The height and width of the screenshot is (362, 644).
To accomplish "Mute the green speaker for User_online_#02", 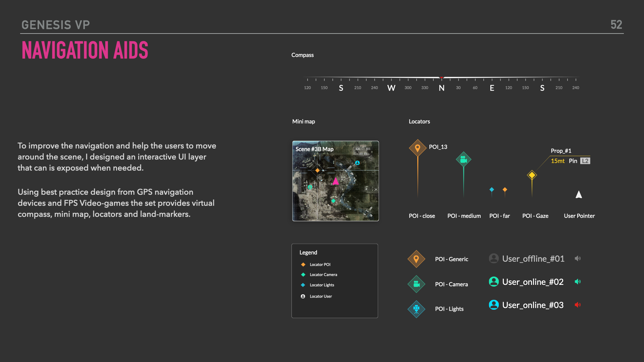I will click(x=578, y=282).
